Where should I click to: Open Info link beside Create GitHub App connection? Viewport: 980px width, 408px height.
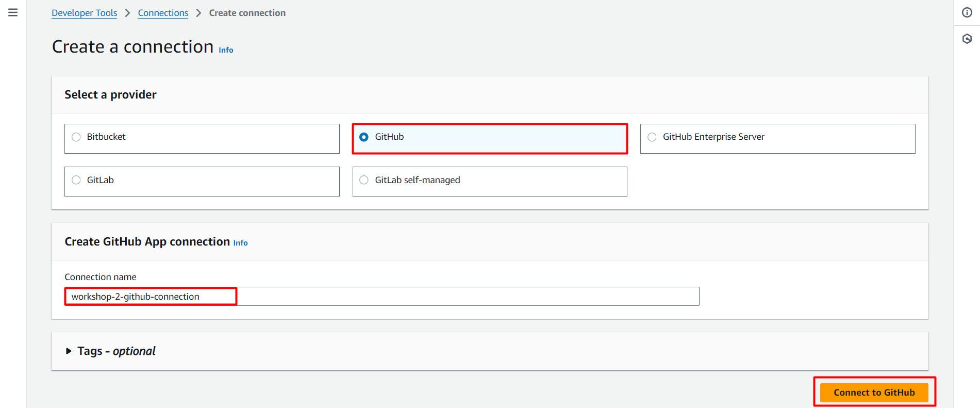240,243
